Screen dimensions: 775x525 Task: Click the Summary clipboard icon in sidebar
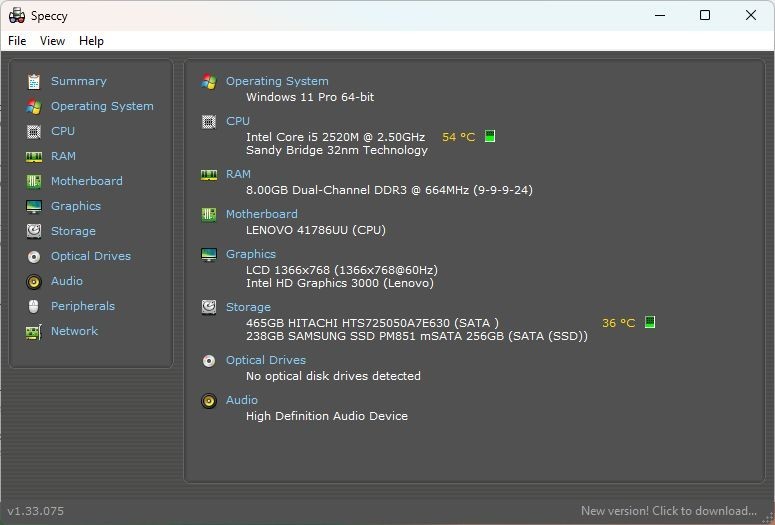pos(34,82)
